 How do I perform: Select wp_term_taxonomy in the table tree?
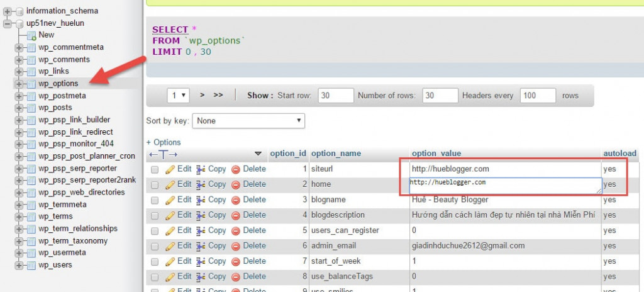point(73,240)
